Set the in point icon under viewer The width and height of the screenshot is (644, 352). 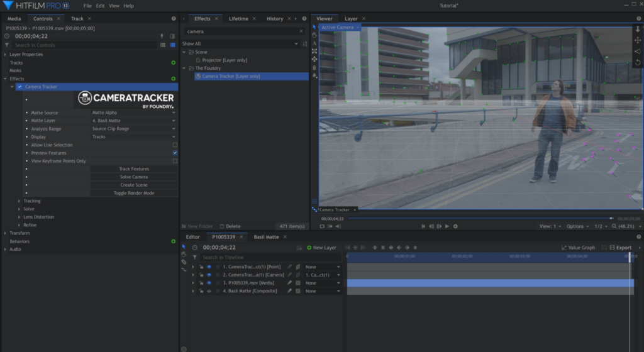tap(330, 226)
